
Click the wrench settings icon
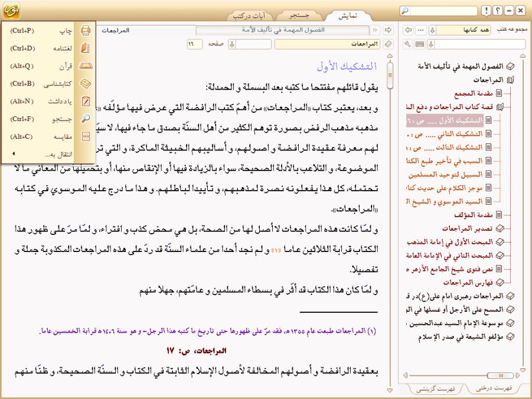point(408,44)
